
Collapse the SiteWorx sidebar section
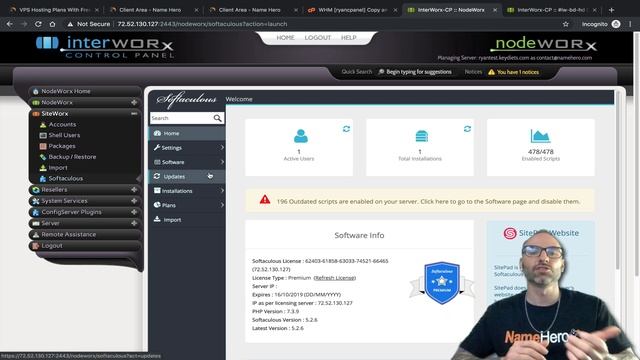pos(134,113)
